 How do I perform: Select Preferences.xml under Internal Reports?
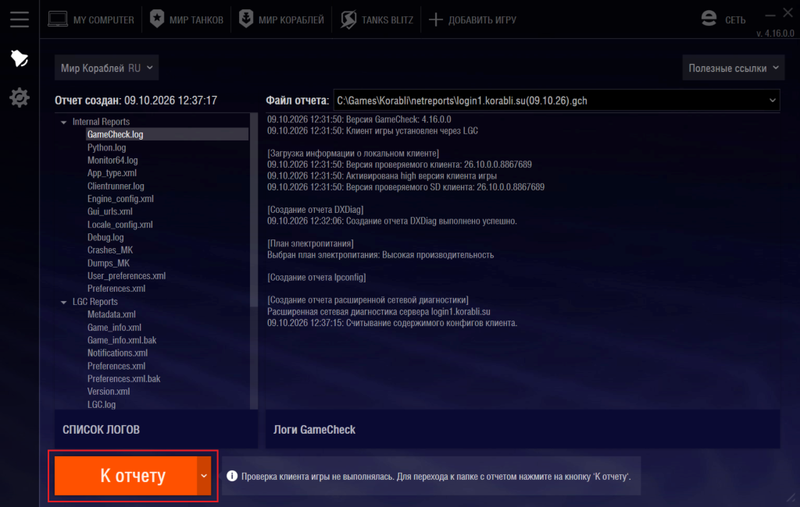pyautogui.click(x=116, y=289)
